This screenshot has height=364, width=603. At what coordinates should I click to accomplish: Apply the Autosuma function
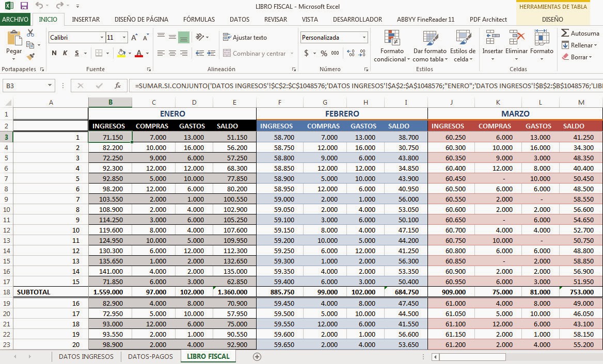(581, 32)
